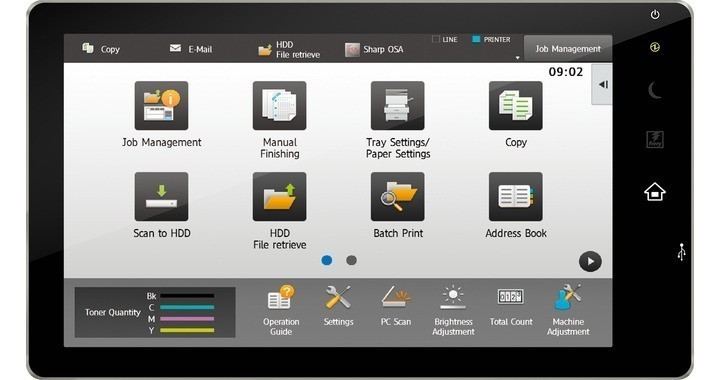
Task: Switch to E-Mail mode in top bar
Action: click(191, 49)
